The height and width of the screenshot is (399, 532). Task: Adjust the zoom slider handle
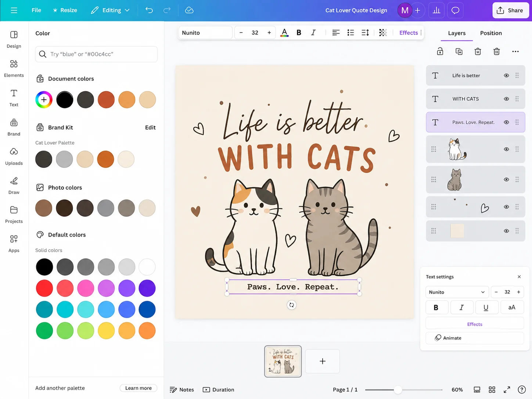pos(398,390)
